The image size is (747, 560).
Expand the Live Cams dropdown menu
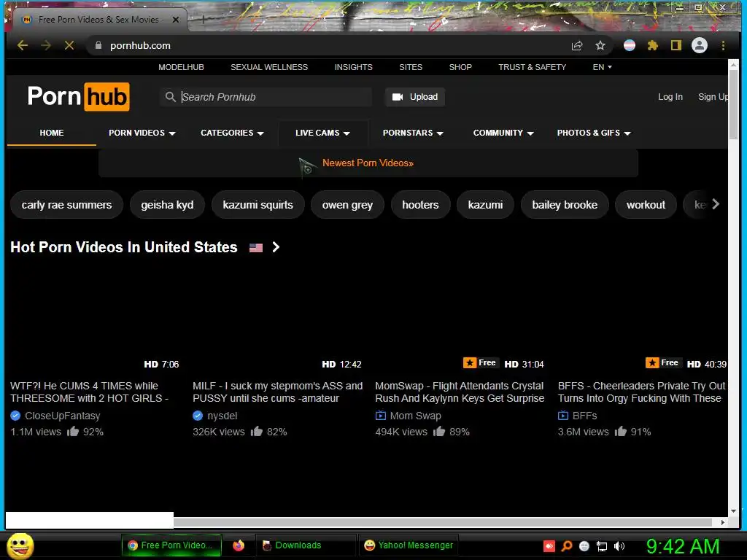point(322,133)
